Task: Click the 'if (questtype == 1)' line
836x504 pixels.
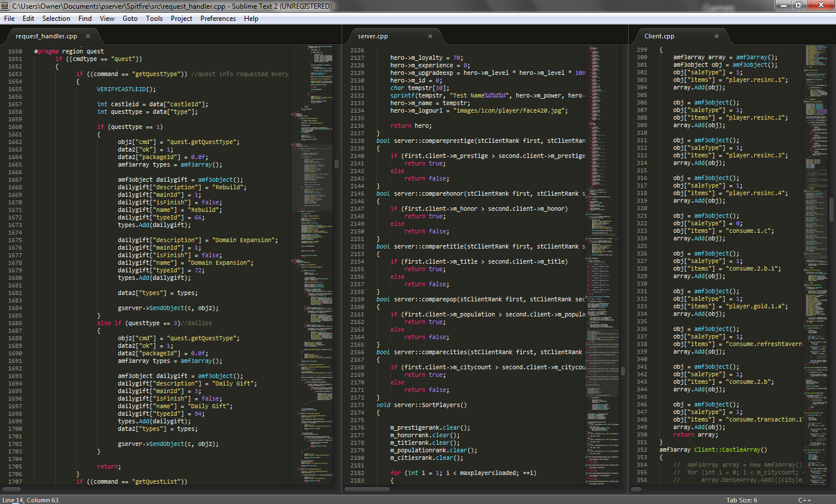Action: [x=130, y=127]
